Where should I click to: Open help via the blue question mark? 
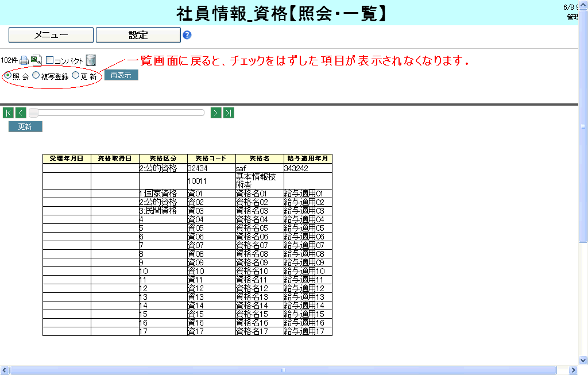187,35
